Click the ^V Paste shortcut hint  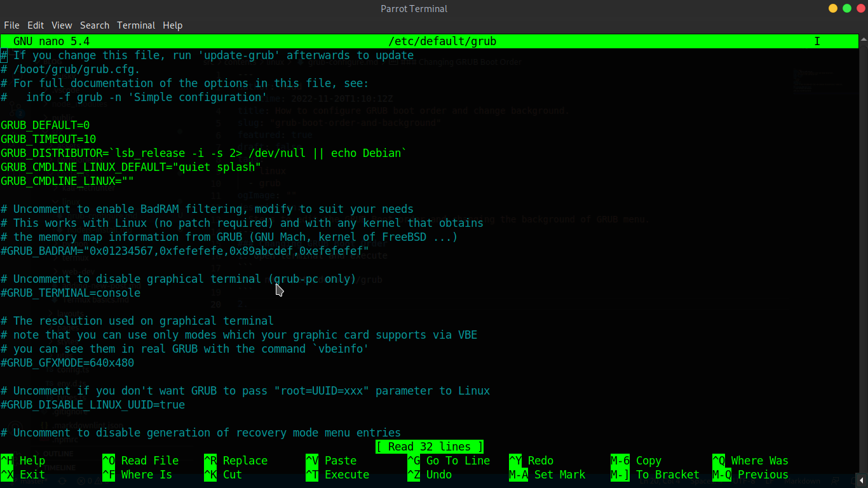tap(331, 461)
